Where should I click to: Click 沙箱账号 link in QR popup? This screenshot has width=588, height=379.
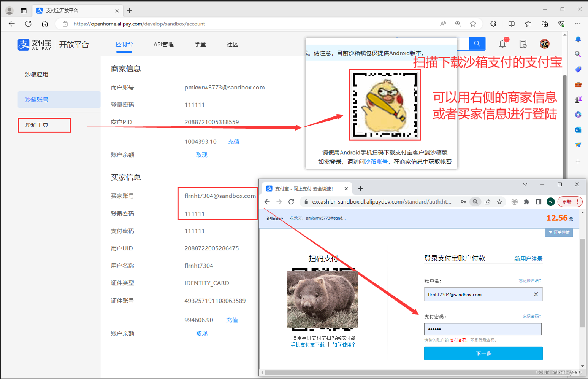pos(376,161)
